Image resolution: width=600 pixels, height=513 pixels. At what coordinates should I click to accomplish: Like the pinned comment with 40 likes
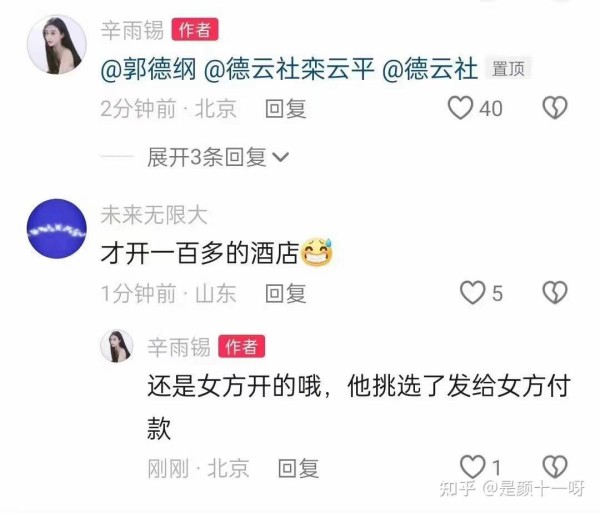point(461,108)
